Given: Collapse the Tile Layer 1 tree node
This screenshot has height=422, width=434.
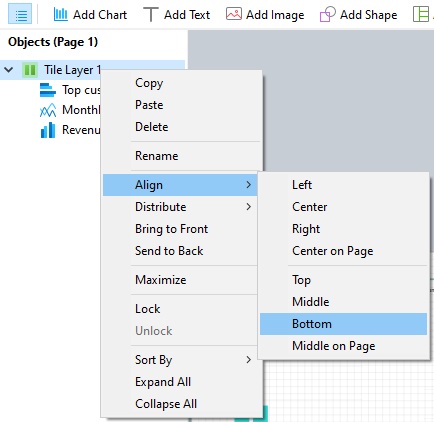Looking at the screenshot, I should click(x=9, y=70).
